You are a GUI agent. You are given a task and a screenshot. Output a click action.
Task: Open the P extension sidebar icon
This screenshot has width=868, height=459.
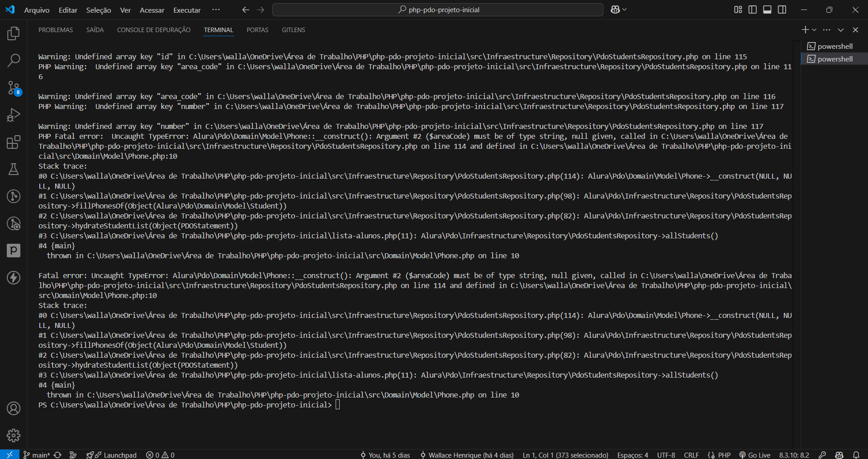pyautogui.click(x=14, y=251)
